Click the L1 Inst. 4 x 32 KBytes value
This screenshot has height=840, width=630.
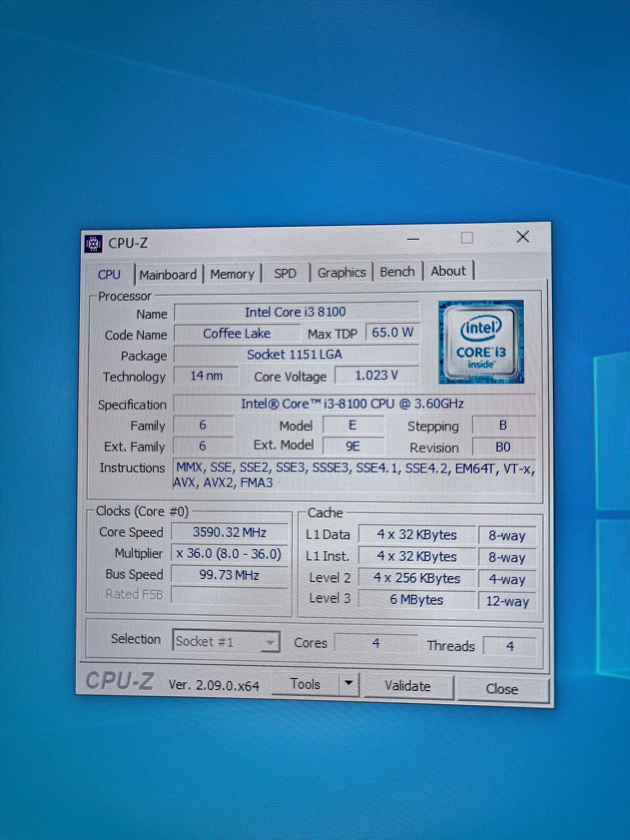tap(417, 556)
